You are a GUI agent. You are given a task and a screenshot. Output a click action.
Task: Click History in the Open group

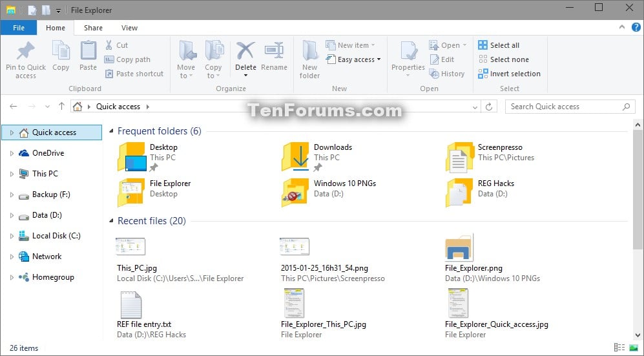click(x=447, y=74)
